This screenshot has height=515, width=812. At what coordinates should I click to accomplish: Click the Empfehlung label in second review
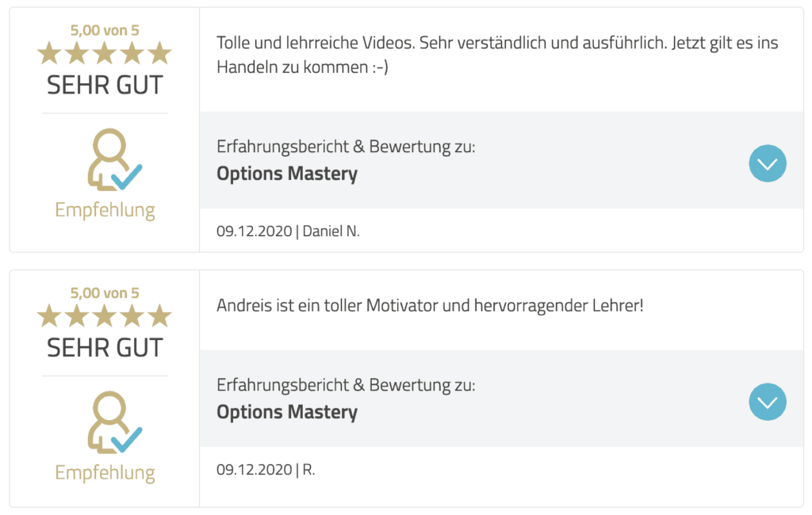coord(105,474)
